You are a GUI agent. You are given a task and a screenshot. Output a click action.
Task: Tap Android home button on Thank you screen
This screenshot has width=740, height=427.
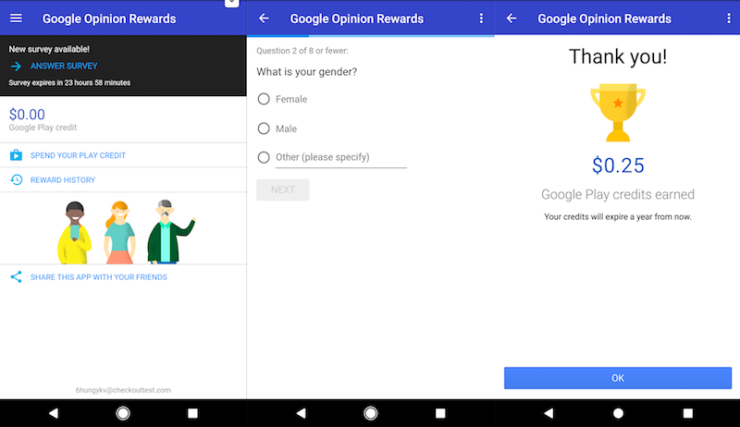[x=618, y=413]
